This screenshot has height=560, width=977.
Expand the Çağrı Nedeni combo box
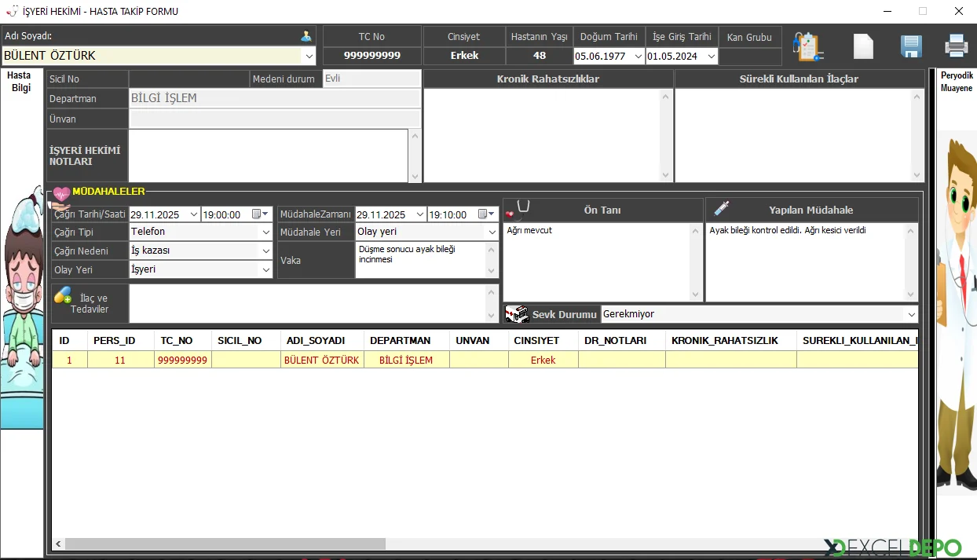[265, 251]
